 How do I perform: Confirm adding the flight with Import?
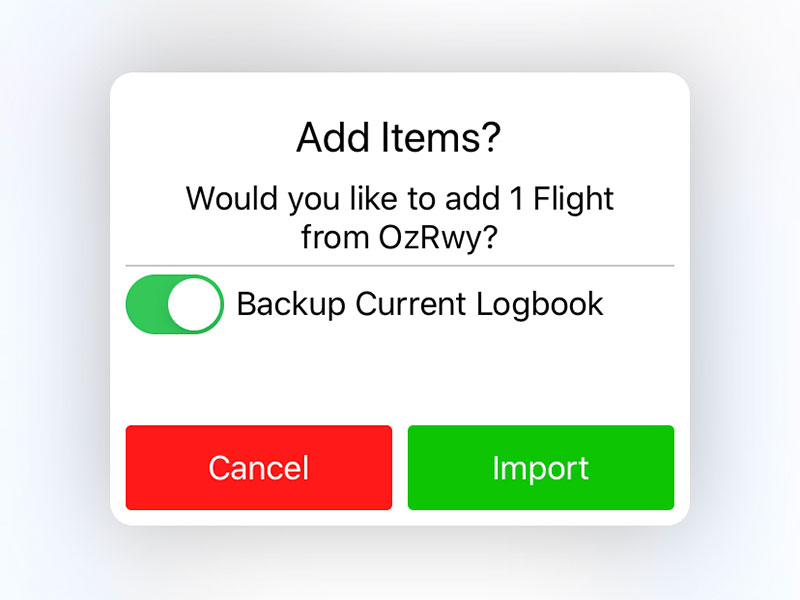[x=541, y=467]
